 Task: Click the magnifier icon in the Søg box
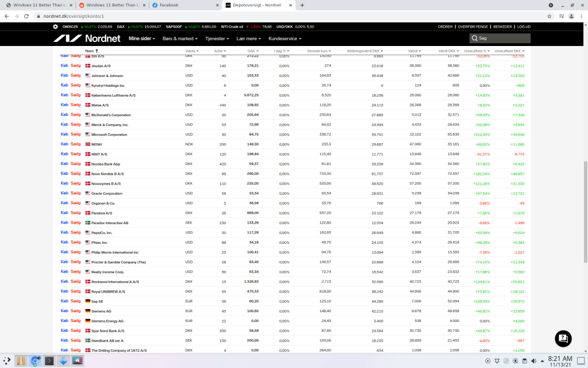tap(475, 39)
